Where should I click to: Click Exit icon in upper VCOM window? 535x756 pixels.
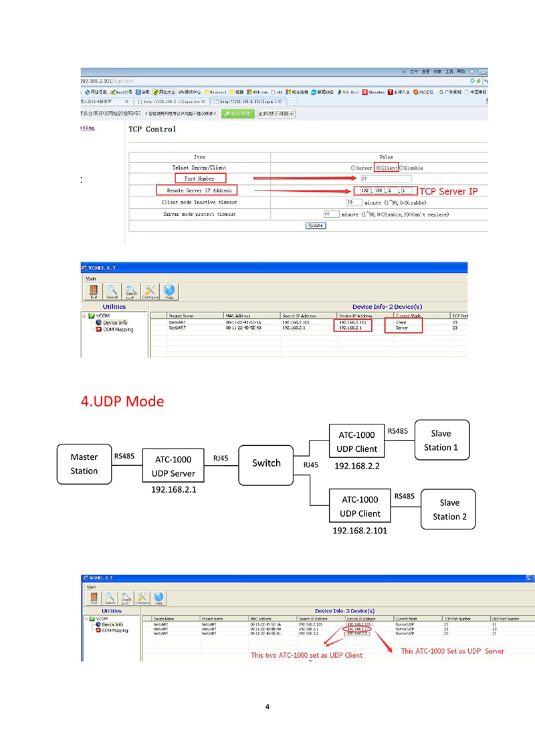click(94, 291)
